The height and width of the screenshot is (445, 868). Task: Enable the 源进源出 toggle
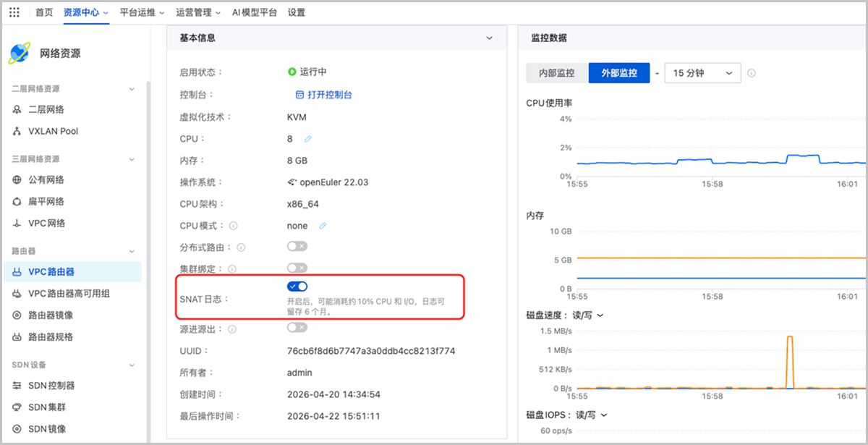tap(297, 328)
